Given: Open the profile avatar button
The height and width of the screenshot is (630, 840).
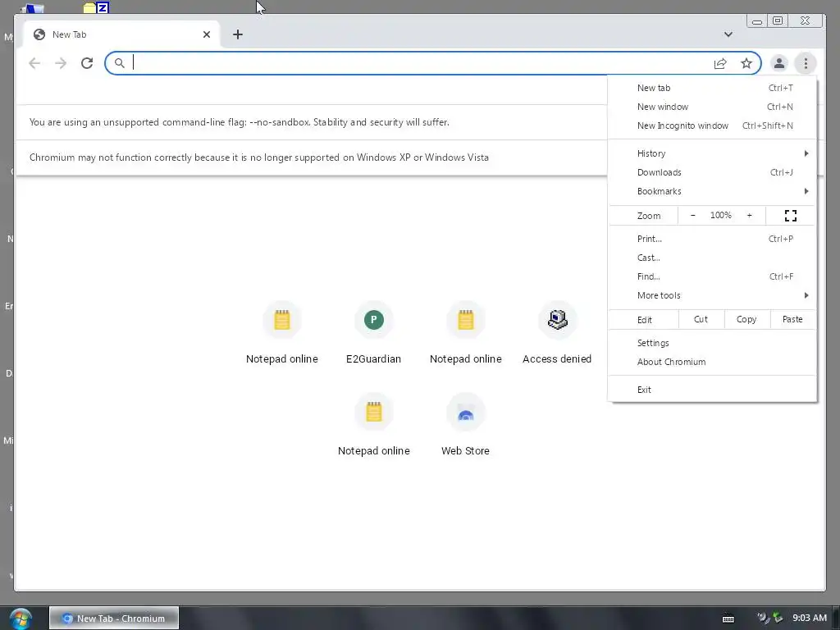Looking at the screenshot, I should [x=779, y=63].
